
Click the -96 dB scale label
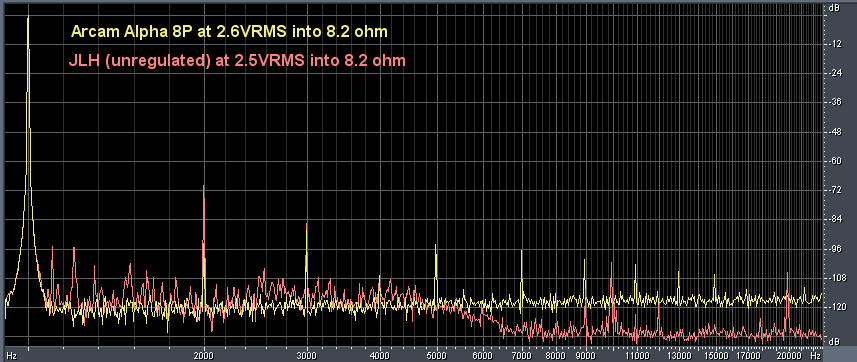click(x=835, y=249)
